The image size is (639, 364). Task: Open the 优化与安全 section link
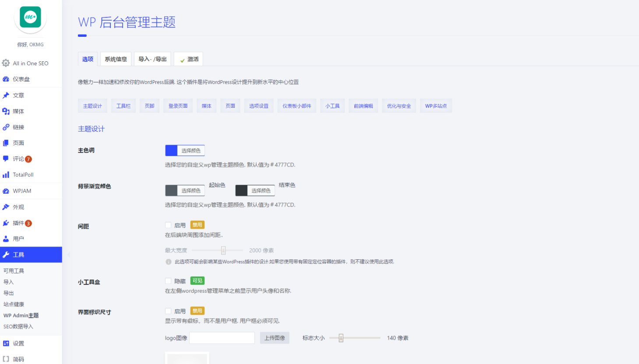coord(399,106)
